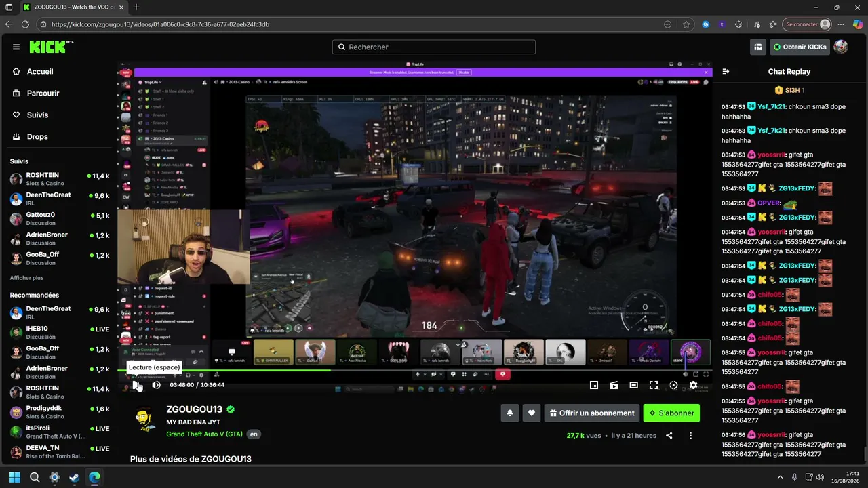Open the media music control icon
Viewport: 868px width, 488px height.
click(x=757, y=24)
